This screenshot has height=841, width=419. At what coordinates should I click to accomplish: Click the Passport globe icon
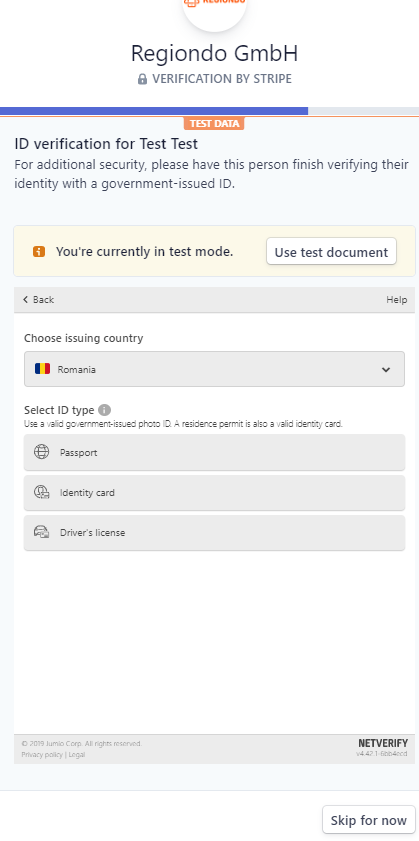click(x=41, y=452)
